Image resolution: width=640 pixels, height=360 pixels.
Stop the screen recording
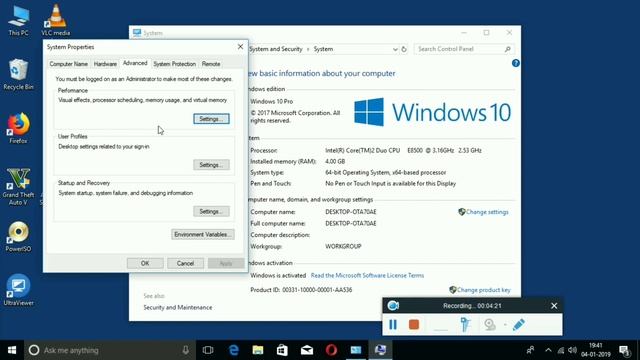[414, 324]
